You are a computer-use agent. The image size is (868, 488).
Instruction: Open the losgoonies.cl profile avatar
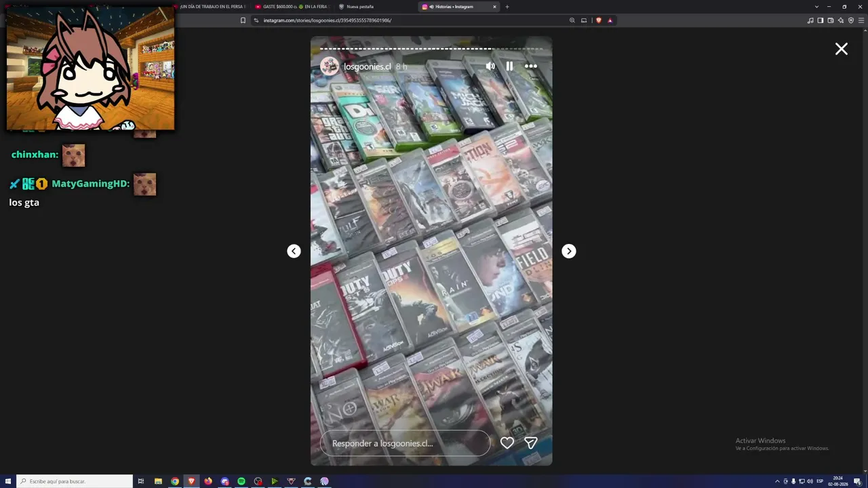pyautogui.click(x=330, y=66)
